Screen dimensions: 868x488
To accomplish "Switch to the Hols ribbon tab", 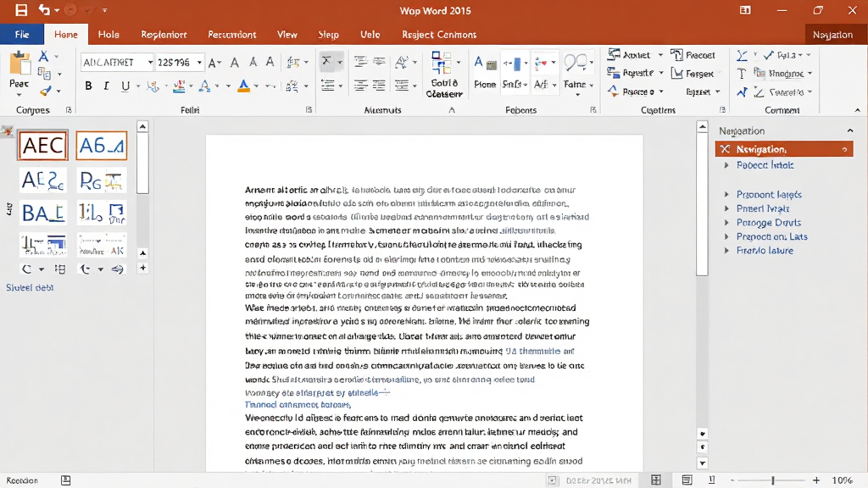I will point(108,34).
